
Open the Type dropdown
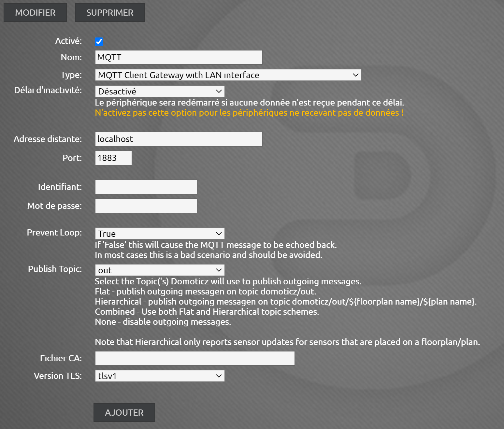click(x=227, y=75)
